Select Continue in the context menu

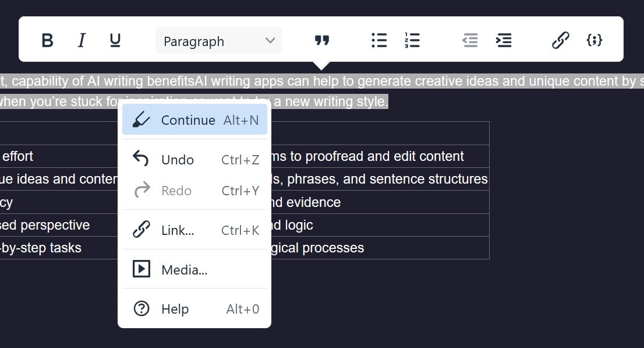coord(194,119)
